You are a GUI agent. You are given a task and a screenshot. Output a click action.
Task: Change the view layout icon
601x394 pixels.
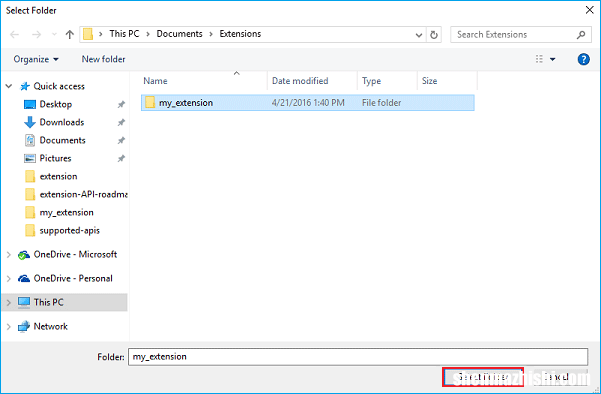(539, 59)
